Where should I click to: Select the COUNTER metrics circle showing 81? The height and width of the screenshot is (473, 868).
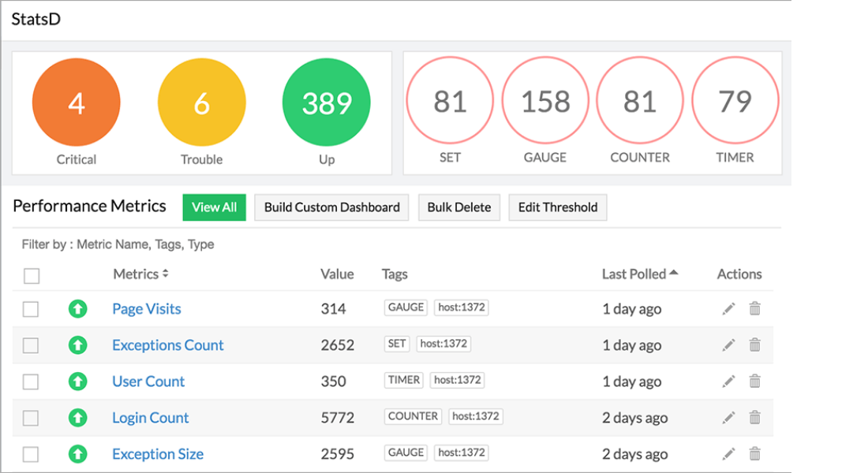point(640,101)
